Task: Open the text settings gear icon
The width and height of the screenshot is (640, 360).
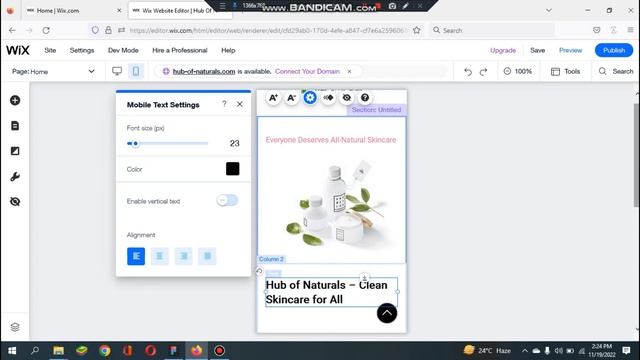Action: pos(310,98)
